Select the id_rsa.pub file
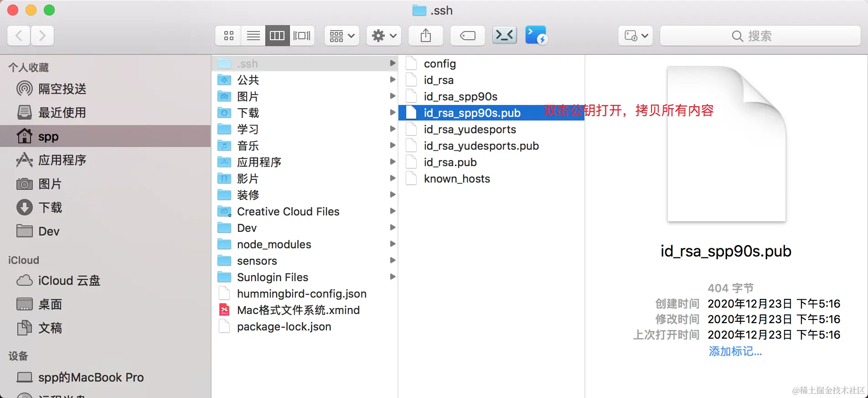This screenshot has width=868, height=398. [491, 162]
